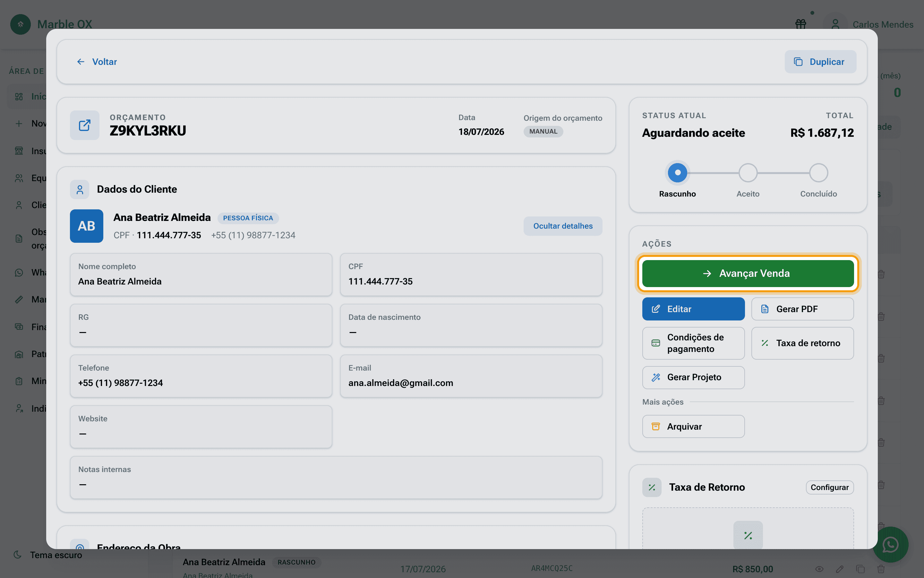924x578 pixels.
Task: Click the store icon for Insumos in the sidebar
Action: 19,151
